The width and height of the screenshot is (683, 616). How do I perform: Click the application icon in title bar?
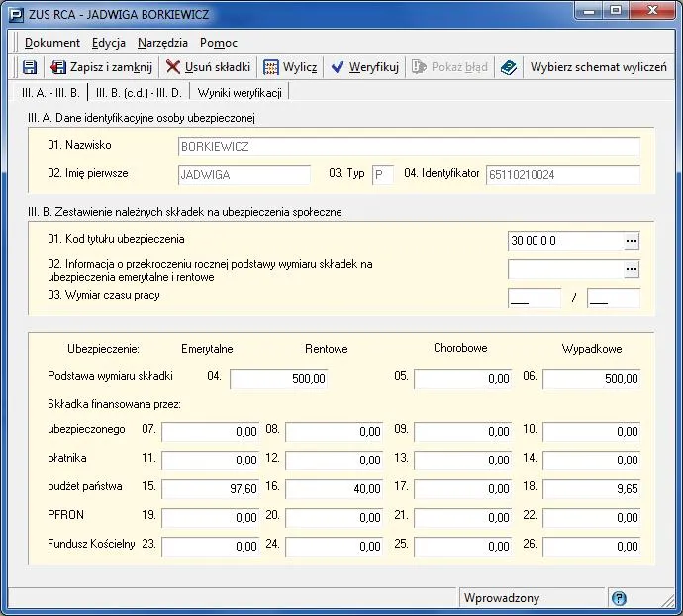click(x=15, y=14)
